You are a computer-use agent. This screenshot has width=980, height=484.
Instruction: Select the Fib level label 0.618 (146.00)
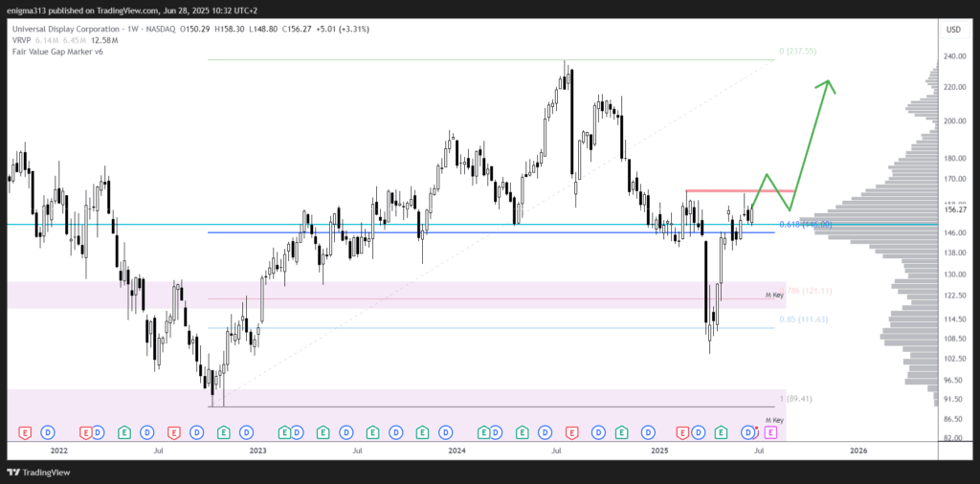coord(806,224)
